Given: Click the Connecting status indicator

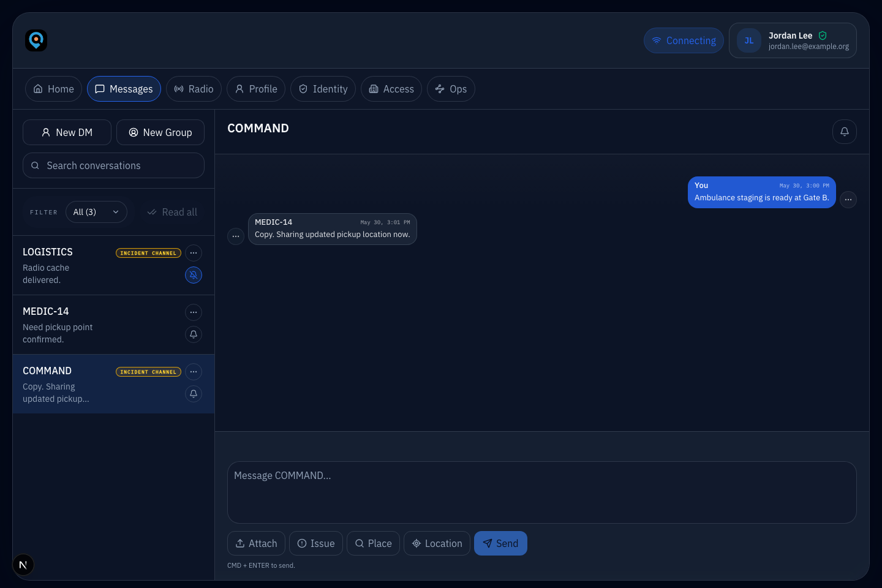Looking at the screenshot, I should [x=684, y=40].
